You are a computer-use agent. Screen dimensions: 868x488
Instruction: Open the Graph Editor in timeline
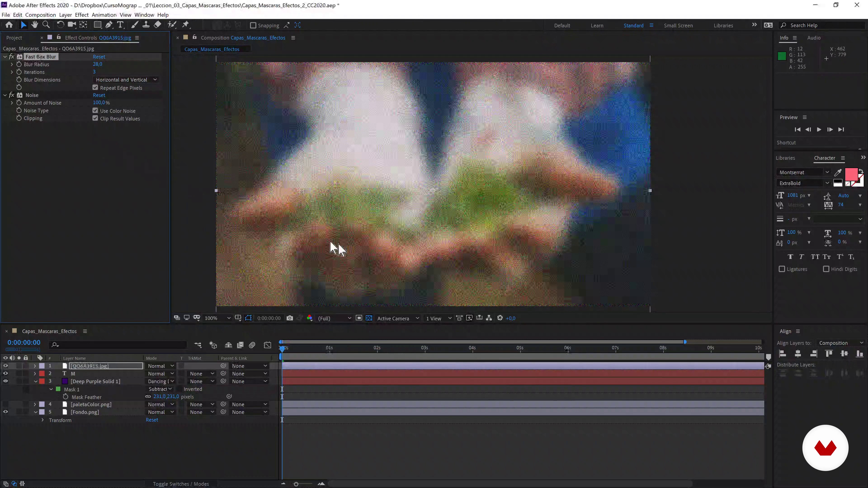[268, 345]
